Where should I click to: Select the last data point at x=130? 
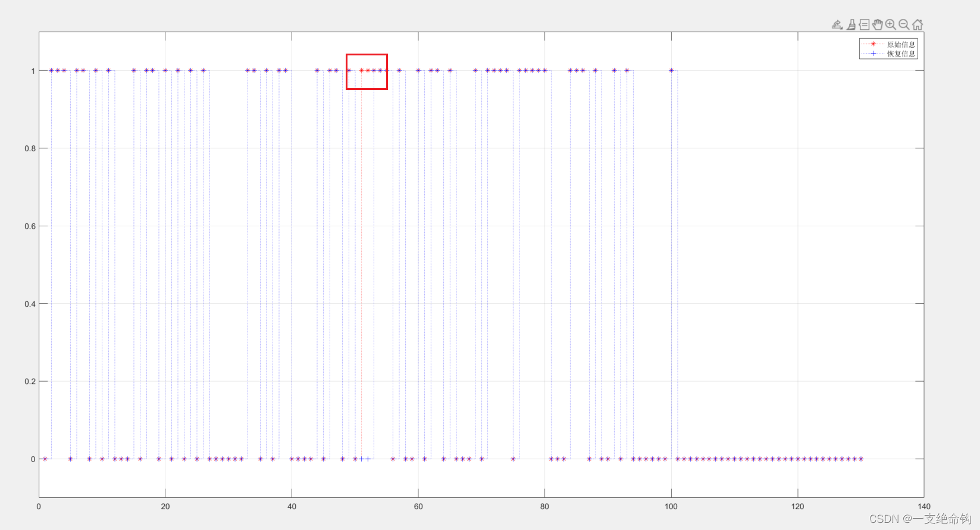click(861, 459)
